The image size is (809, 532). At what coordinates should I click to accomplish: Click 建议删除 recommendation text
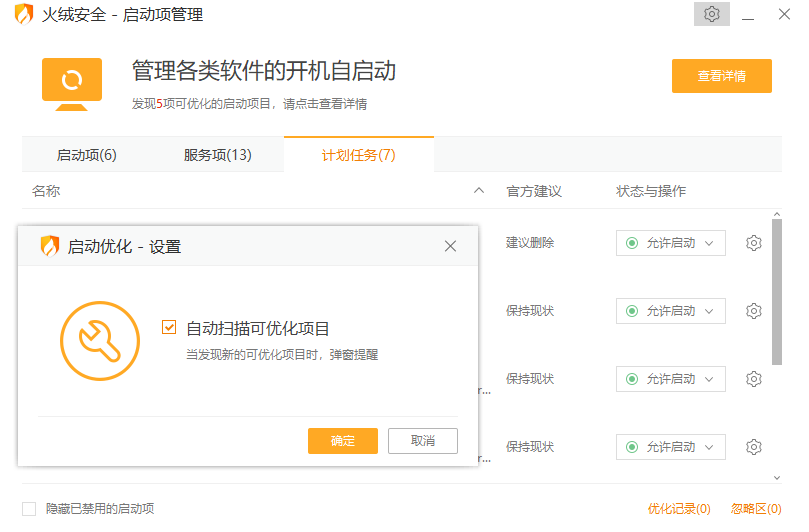point(530,243)
